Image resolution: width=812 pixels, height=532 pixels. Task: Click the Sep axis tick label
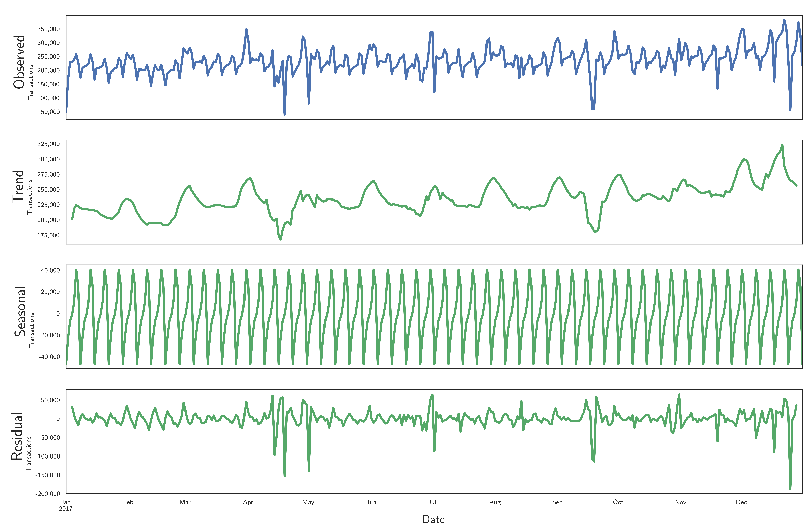point(557,502)
